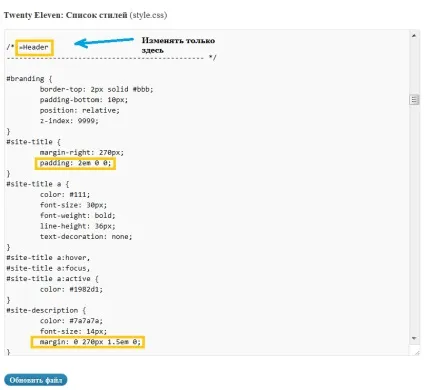Click the editor scrollbar thumb
Viewport: 424px width, 390px height.
[414, 100]
